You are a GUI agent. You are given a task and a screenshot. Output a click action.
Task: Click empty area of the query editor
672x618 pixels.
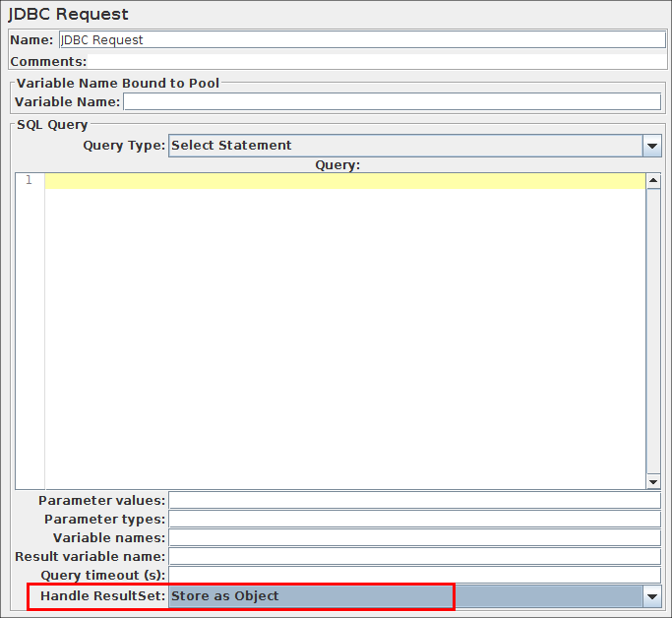click(344, 335)
